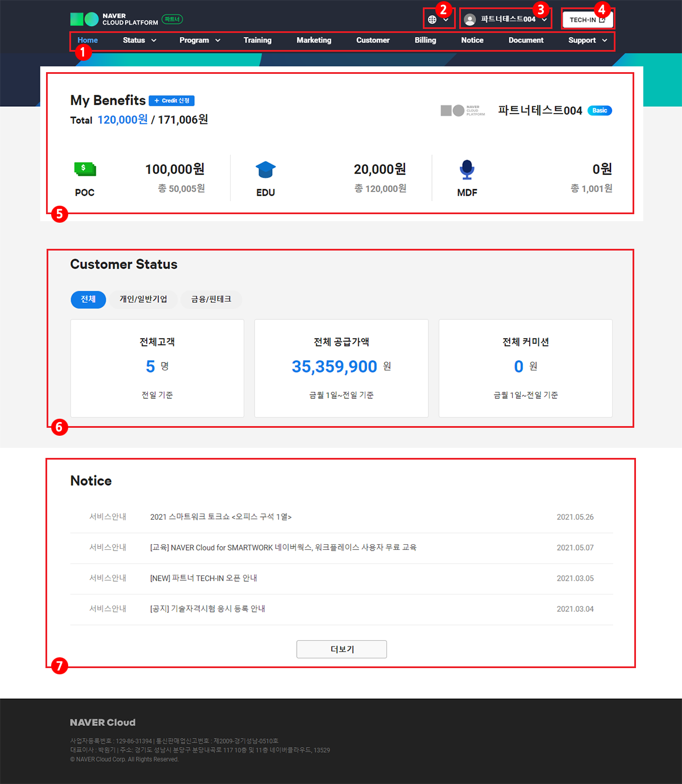Click the EDU 20,000원 amount
Screen dimensions: 682x784
point(380,169)
